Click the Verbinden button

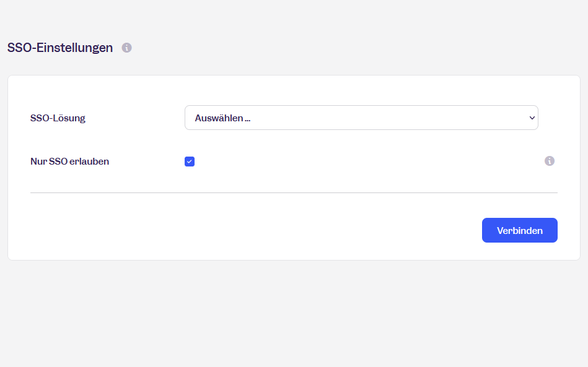[x=520, y=230]
